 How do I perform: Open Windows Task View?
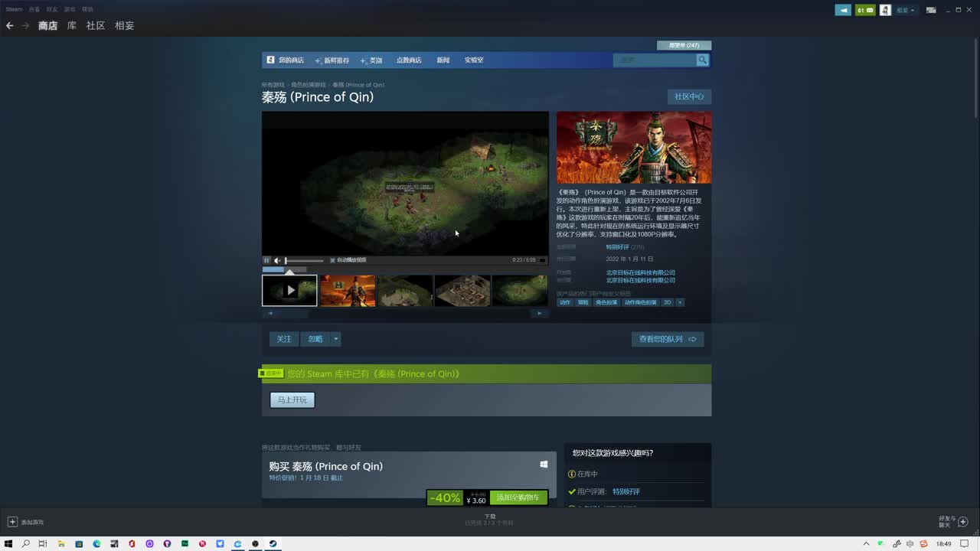tap(43, 544)
